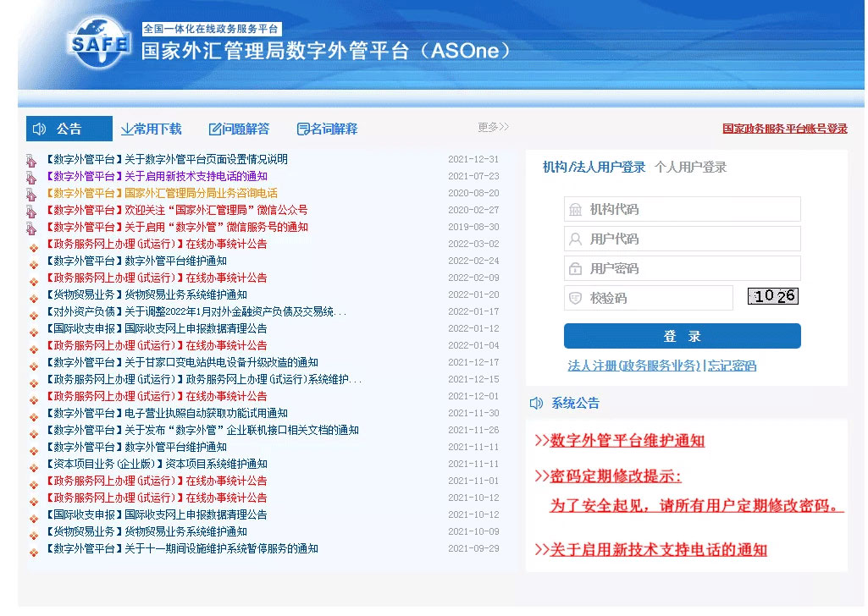Click the date 2022-03-02
Screen dimensions: 868x616
474,244
